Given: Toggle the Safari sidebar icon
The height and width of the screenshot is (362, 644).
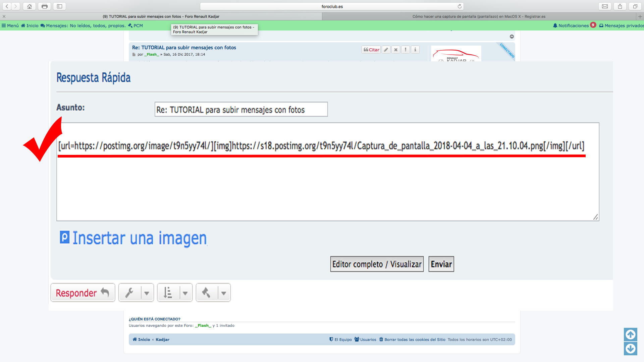Looking at the screenshot, I should (x=59, y=6).
